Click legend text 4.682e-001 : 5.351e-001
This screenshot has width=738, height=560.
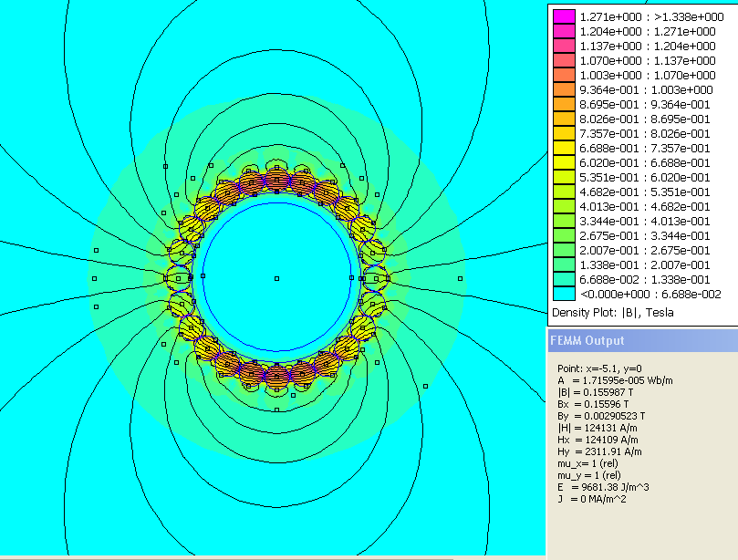pos(645,192)
